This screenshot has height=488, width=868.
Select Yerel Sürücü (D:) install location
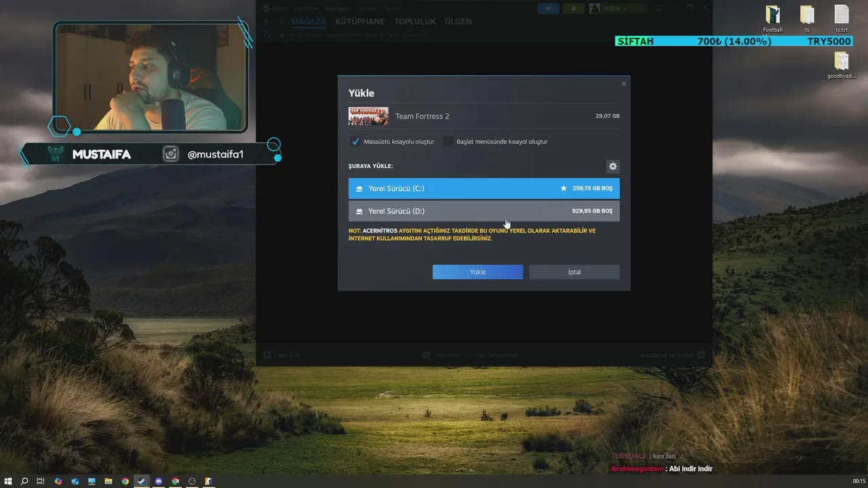coord(484,211)
